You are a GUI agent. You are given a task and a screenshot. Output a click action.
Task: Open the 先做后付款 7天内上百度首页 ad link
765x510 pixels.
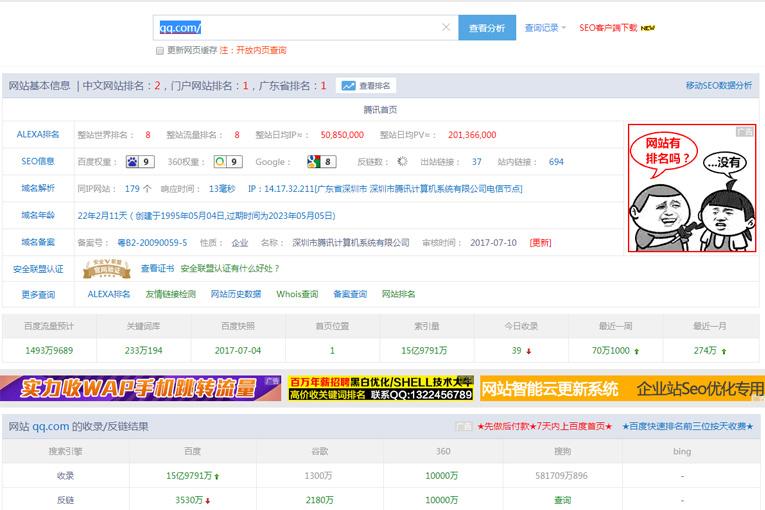pos(544,427)
